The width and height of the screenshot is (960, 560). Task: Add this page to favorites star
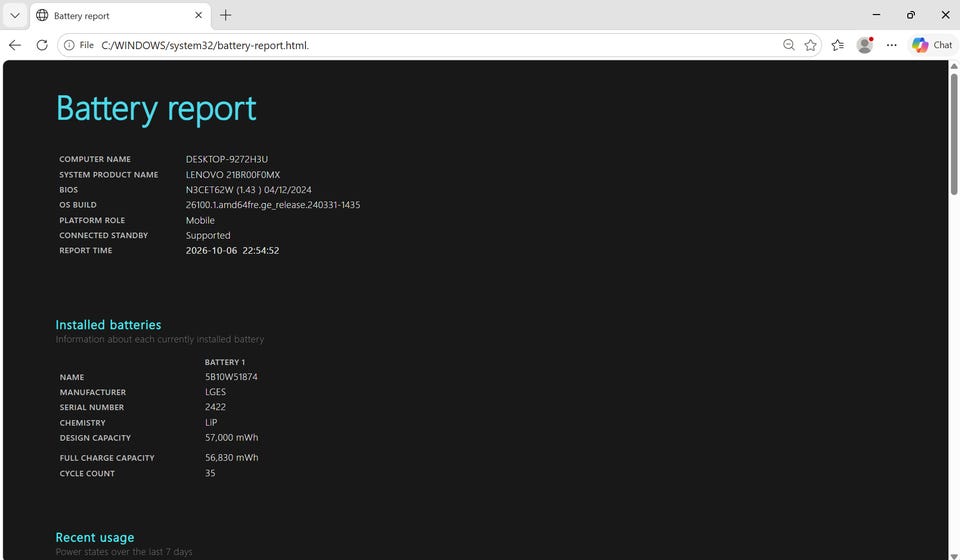click(811, 45)
